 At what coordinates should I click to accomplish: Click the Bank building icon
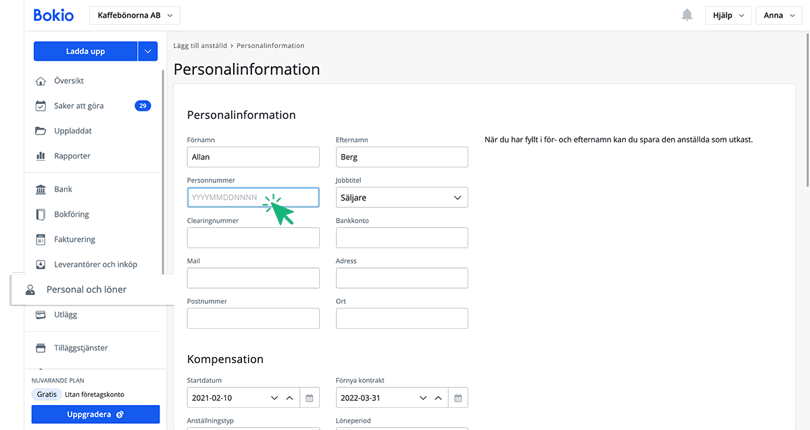[x=41, y=189]
